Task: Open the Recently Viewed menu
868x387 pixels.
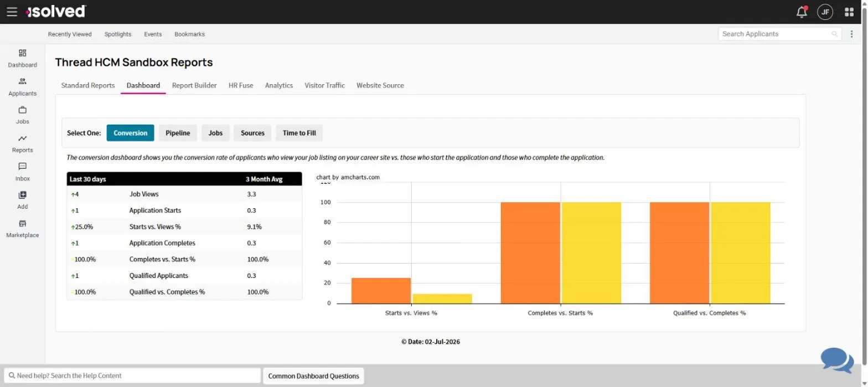Action: pyautogui.click(x=70, y=34)
